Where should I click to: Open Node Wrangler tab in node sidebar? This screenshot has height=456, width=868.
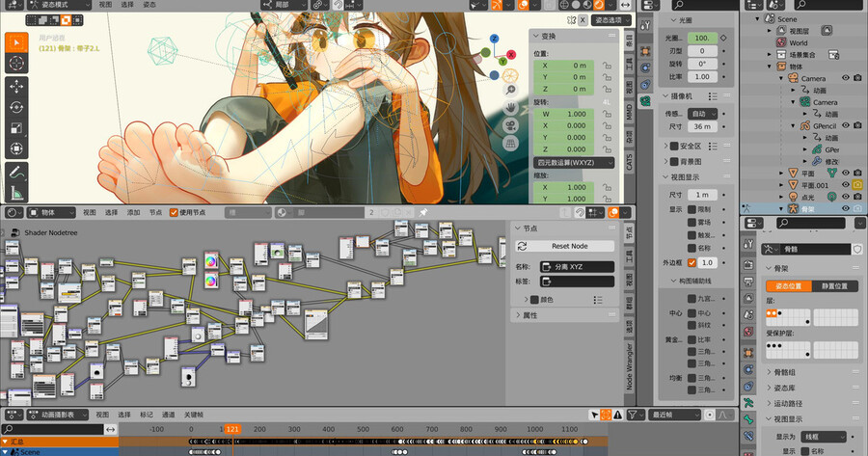pyautogui.click(x=629, y=366)
